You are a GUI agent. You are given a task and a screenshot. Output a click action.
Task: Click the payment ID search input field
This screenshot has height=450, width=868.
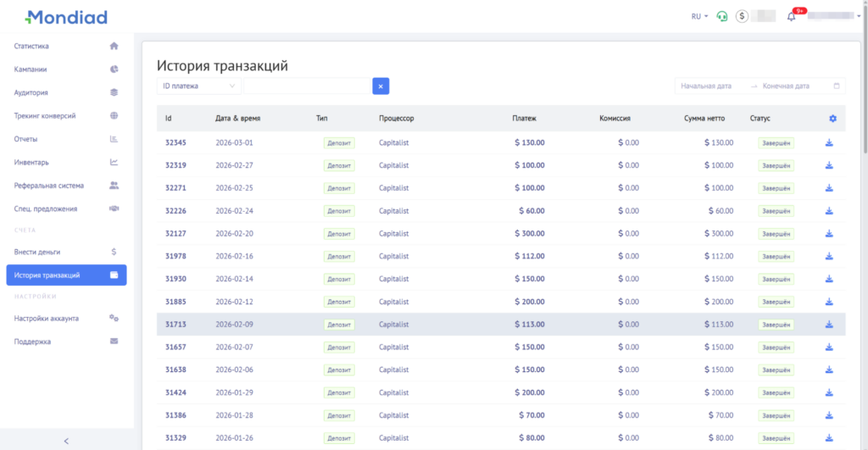click(307, 86)
